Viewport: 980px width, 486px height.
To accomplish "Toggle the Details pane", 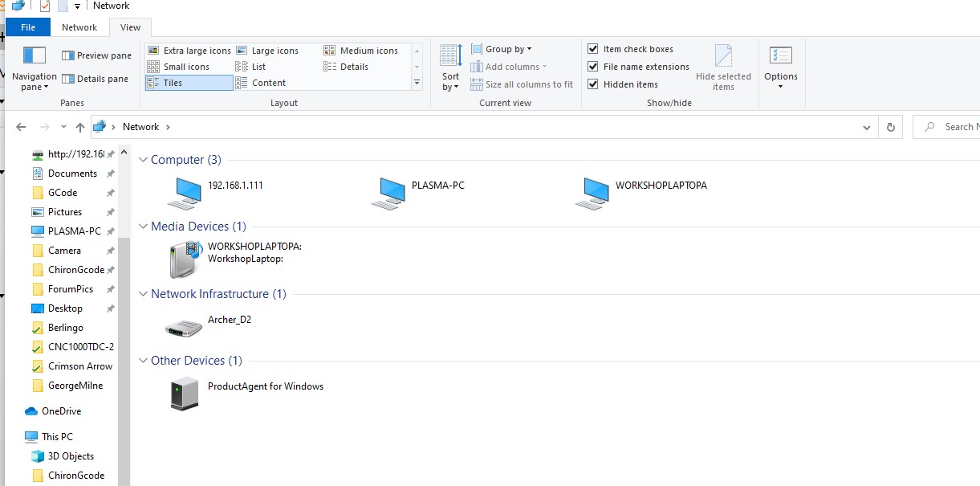I will (x=96, y=79).
